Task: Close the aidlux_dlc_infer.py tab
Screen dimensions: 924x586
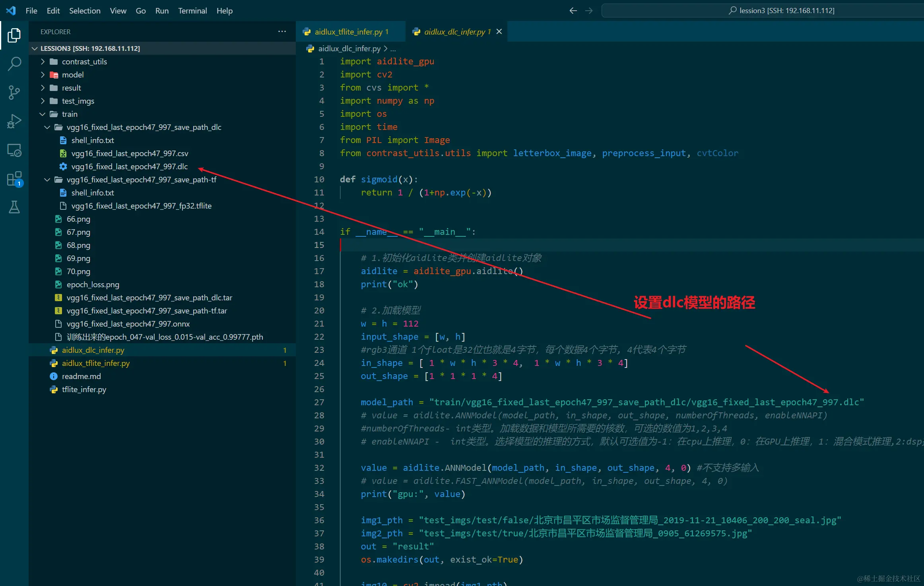Action: 499,31
